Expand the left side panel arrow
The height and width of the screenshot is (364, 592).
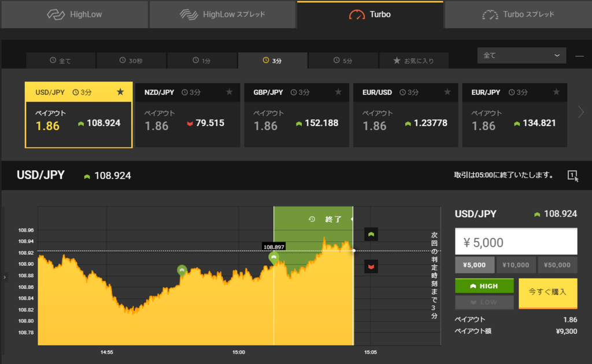(5, 277)
